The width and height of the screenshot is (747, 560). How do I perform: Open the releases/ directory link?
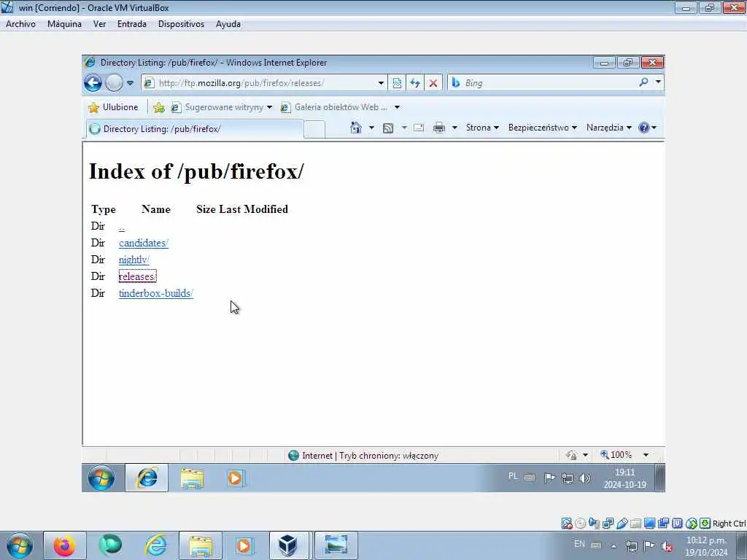point(137,276)
